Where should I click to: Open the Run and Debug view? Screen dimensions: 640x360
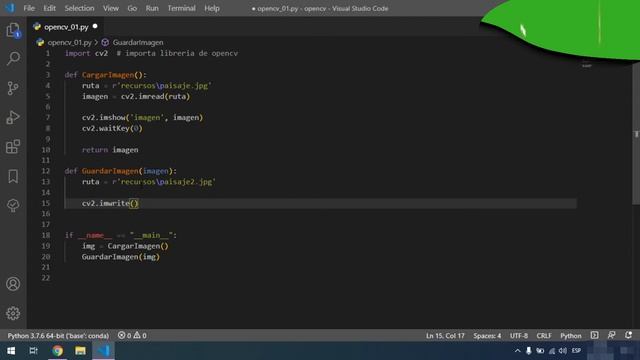pyautogui.click(x=13, y=118)
